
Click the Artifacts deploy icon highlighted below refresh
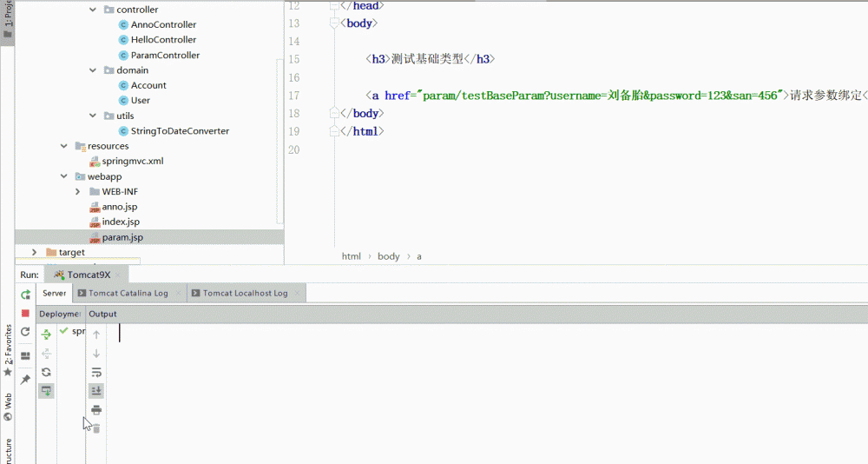(x=47, y=391)
